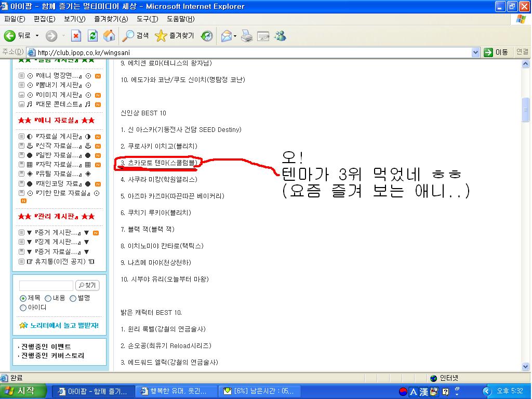Click the Print icon in toolbar
This screenshot has height=399, width=532.
click(x=247, y=36)
